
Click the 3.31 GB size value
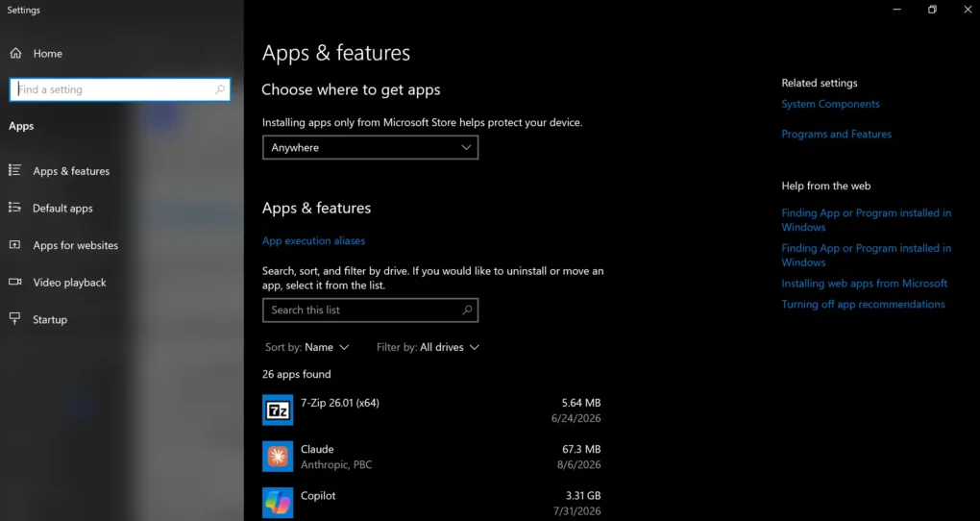tap(583, 496)
